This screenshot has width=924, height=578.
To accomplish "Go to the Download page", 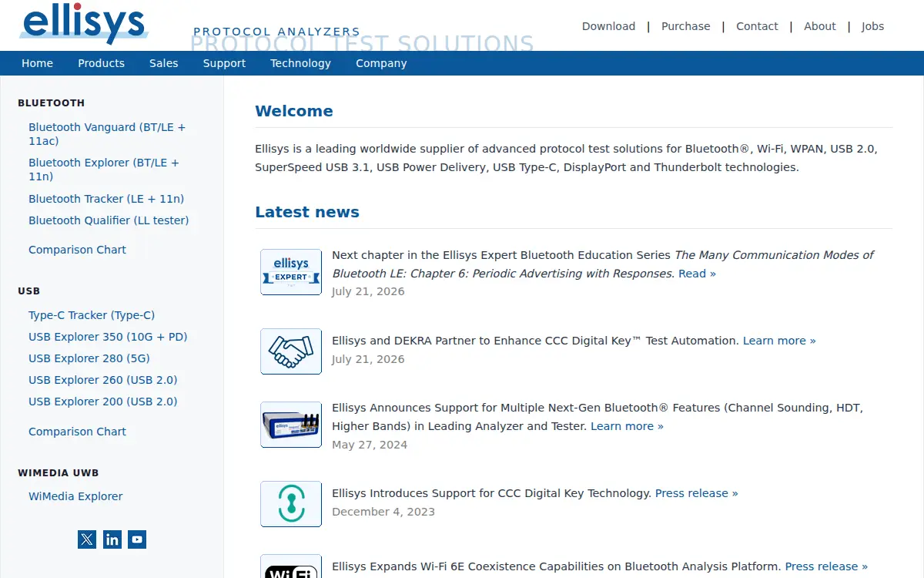I will click(608, 26).
